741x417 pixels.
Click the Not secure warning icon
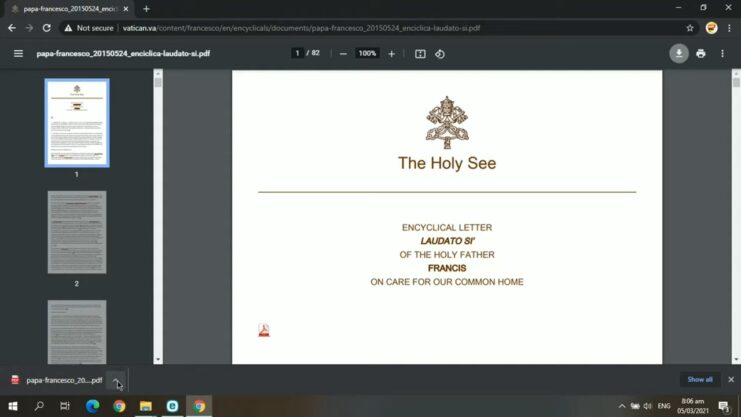point(69,28)
